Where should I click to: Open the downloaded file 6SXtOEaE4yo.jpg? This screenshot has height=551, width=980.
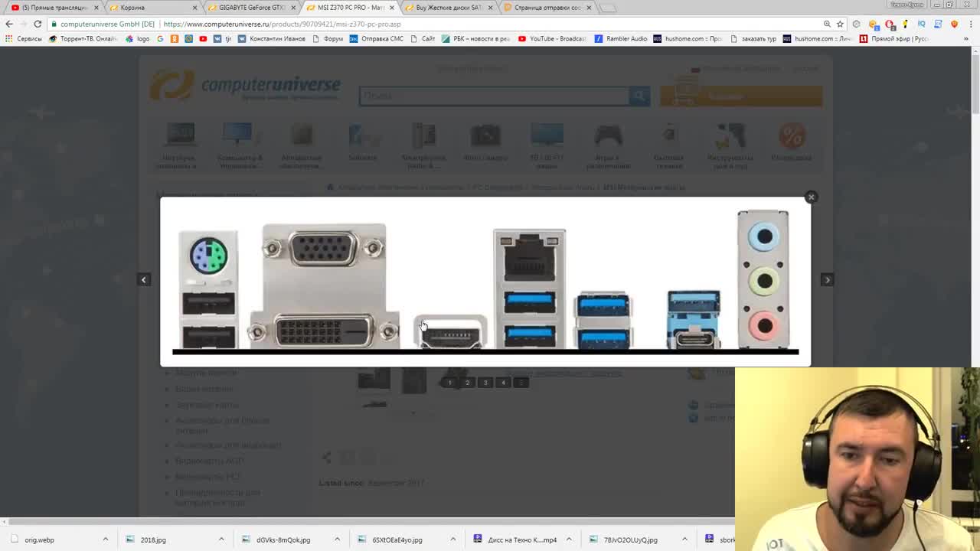point(390,540)
